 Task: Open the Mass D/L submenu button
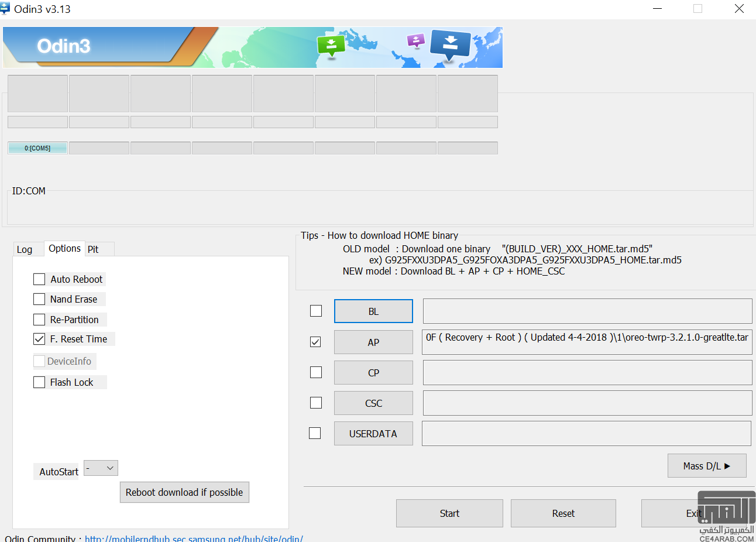[x=707, y=466]
